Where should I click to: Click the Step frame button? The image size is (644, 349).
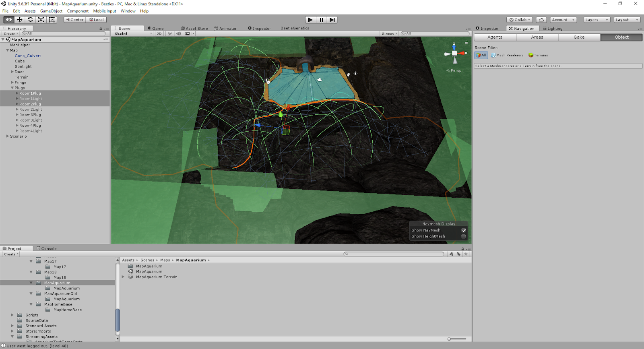pos(332,20)
